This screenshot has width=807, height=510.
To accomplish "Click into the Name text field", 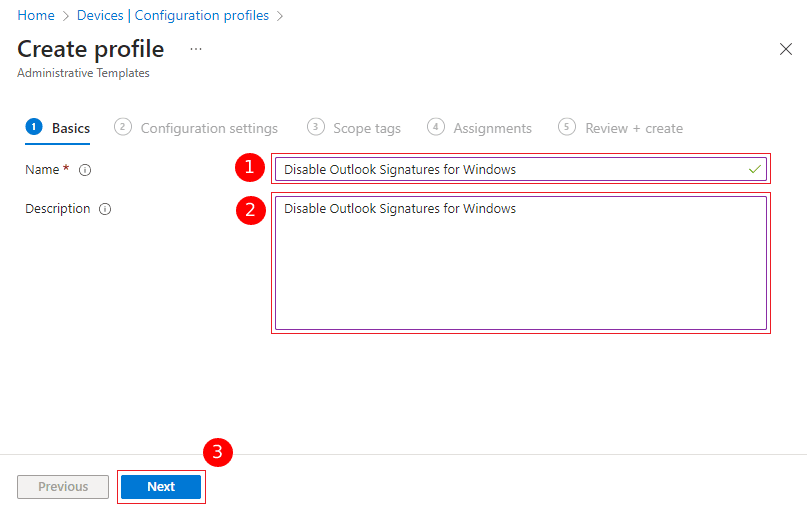I will coord(510,170).
